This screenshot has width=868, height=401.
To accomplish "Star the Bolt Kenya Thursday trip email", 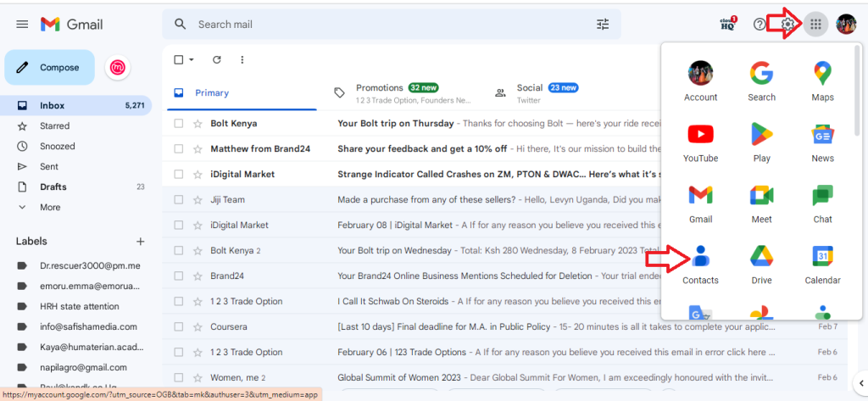I will pyautogui.click(x=198, y=124).
